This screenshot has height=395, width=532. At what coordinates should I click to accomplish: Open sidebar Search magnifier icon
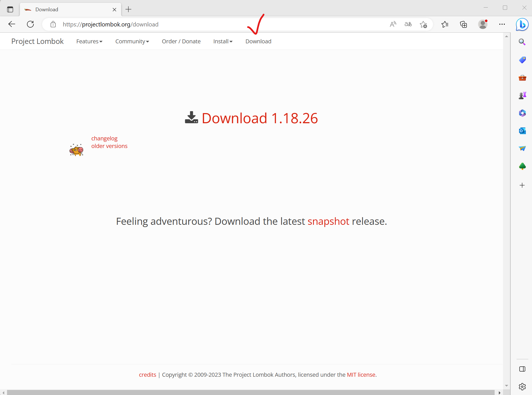(522, 42)
